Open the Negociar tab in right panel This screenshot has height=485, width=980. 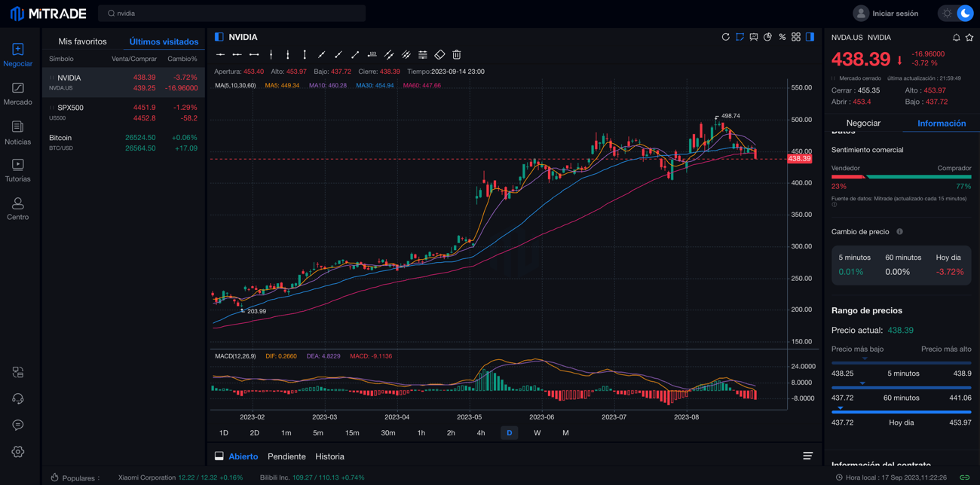(x=863, y=123)
